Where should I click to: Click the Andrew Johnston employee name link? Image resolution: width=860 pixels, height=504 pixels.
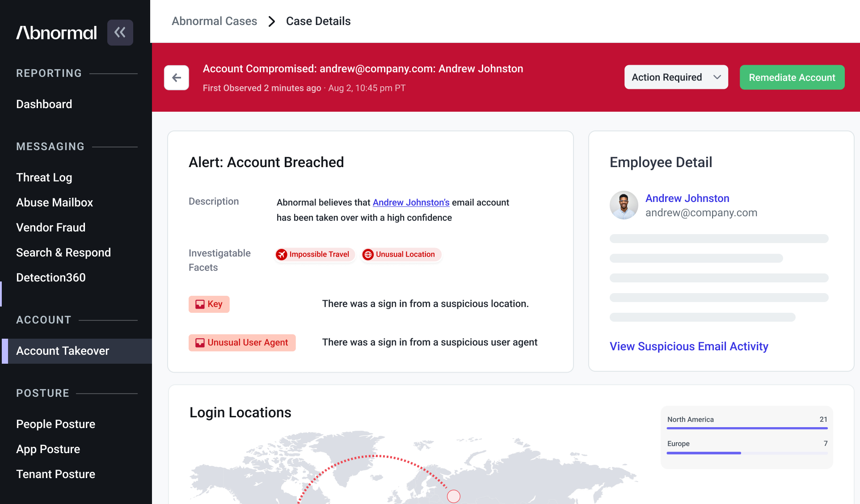tap(687, 198)
